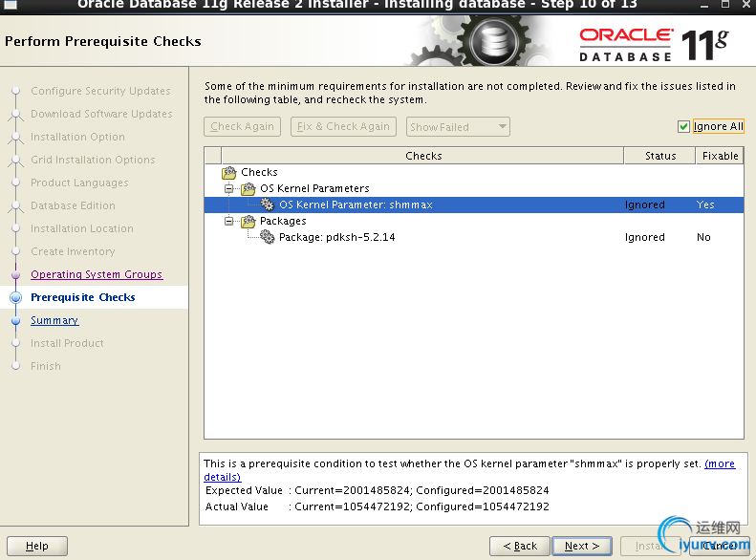The image size is (756, 560).
Task: Go back with the Back button
Action: click(520, 546)
